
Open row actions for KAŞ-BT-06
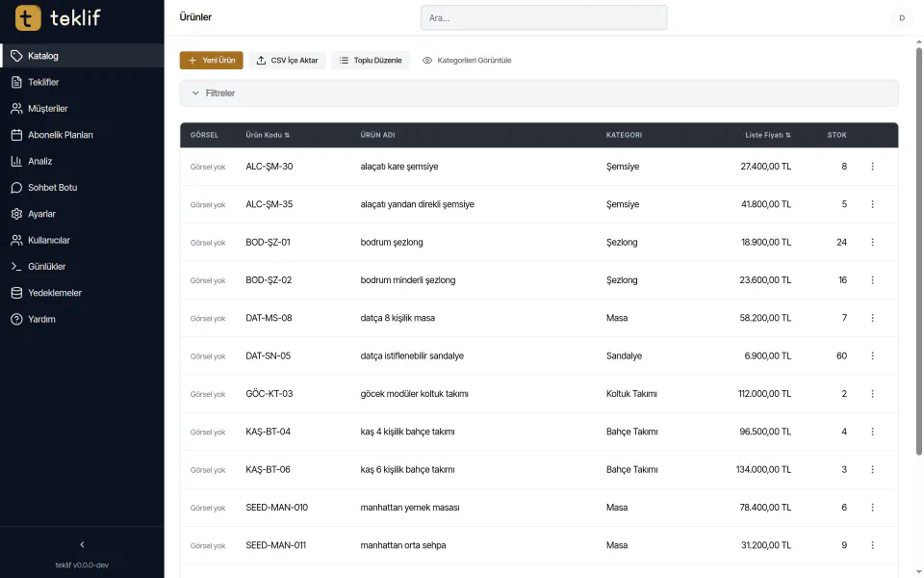point(872,469)
